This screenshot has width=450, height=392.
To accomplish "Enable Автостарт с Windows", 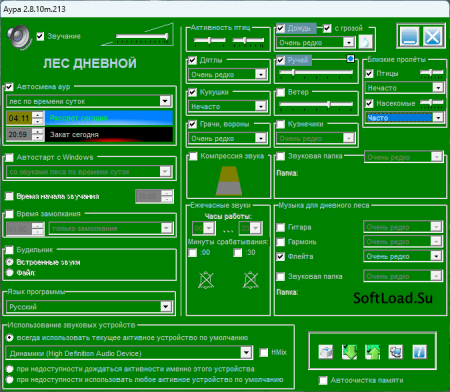I will tap(9, 157).
